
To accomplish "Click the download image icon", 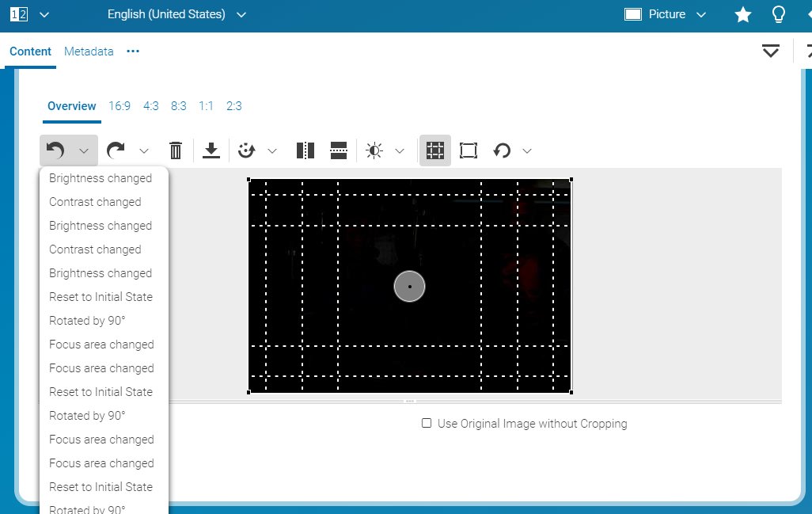I will click(211, 150).
